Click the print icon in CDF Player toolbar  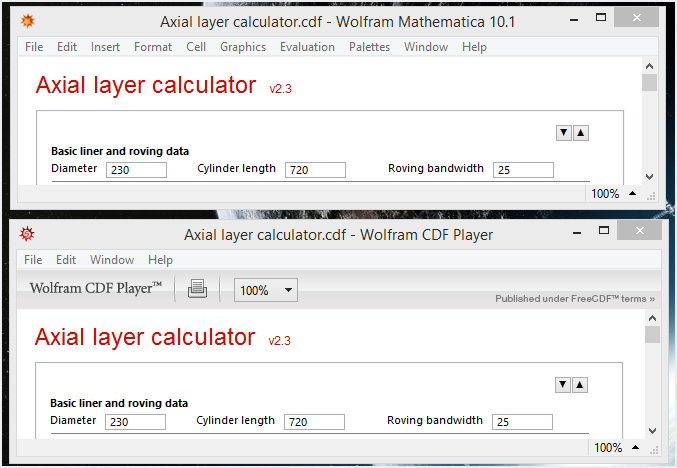(x=197, y=288)
